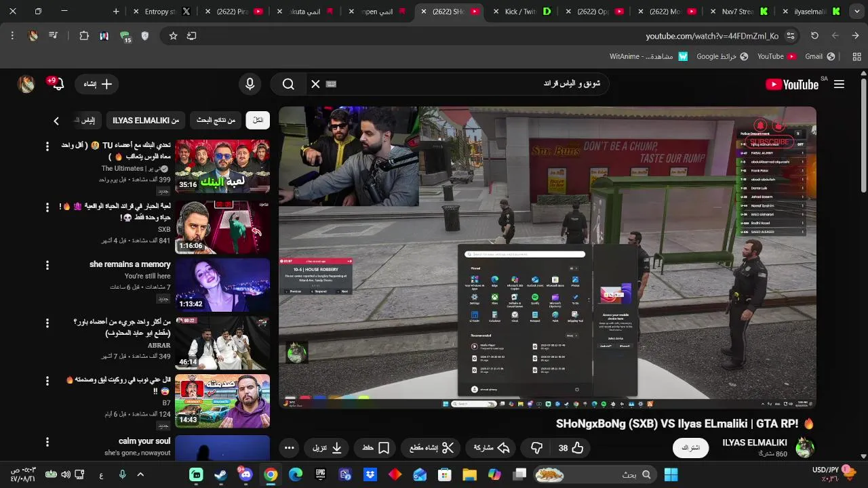Open Steam from taskbar

click(220, 474)
